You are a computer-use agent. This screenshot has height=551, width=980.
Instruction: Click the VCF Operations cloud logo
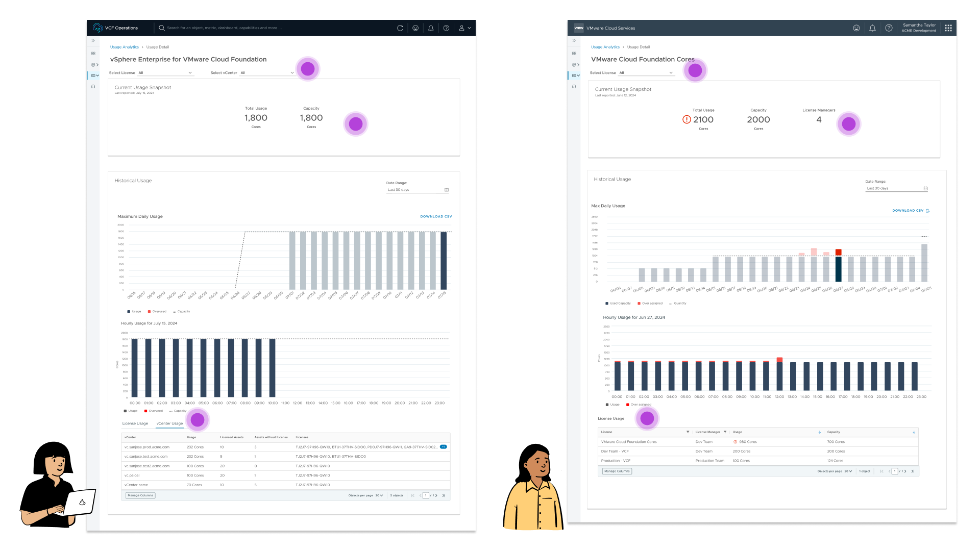98,28
